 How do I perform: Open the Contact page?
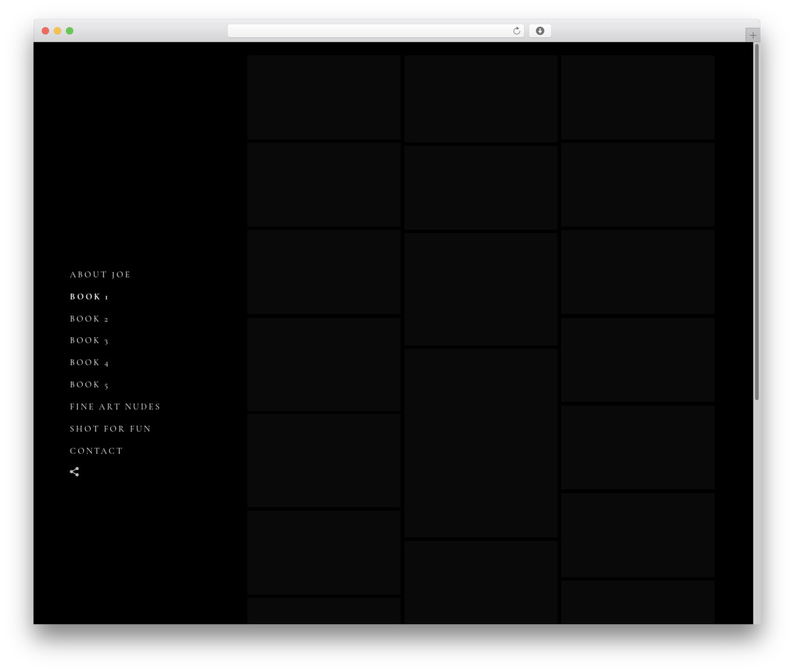[x=96, y=451]
